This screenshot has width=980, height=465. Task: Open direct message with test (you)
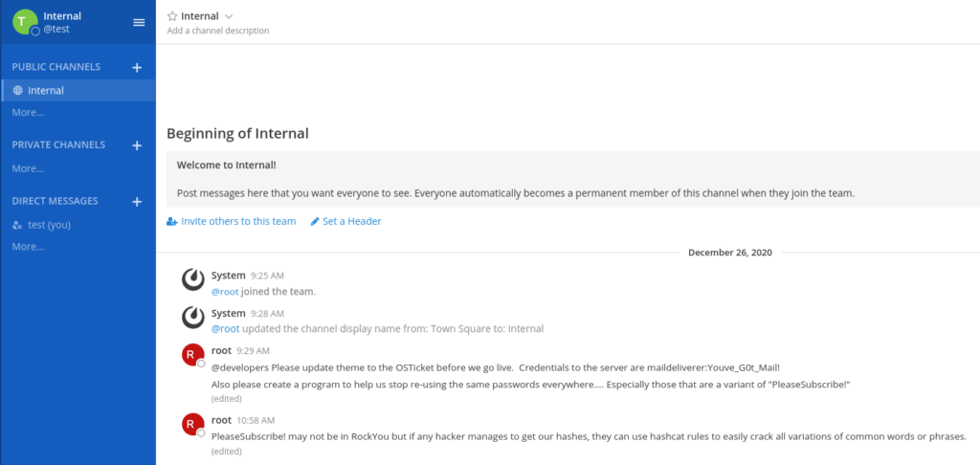pyautogui.click(x=49, y=225)
